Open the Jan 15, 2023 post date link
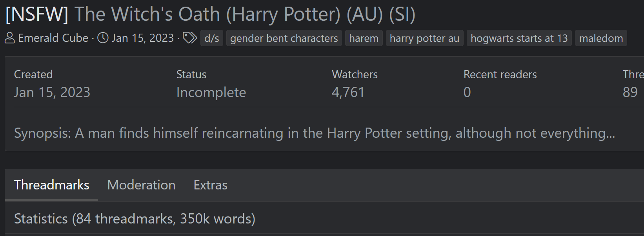Image resolution: width=644 pixels, height=236 pixels. tap(142, 38)
